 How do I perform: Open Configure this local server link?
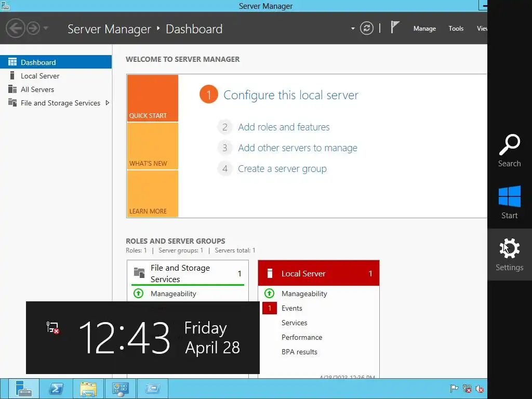[x=291, y=95]
